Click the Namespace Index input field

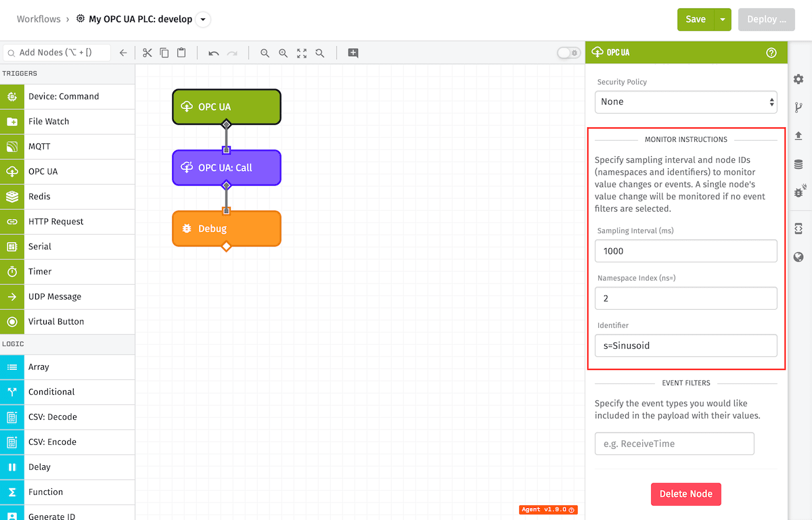[x=686, y=298]
